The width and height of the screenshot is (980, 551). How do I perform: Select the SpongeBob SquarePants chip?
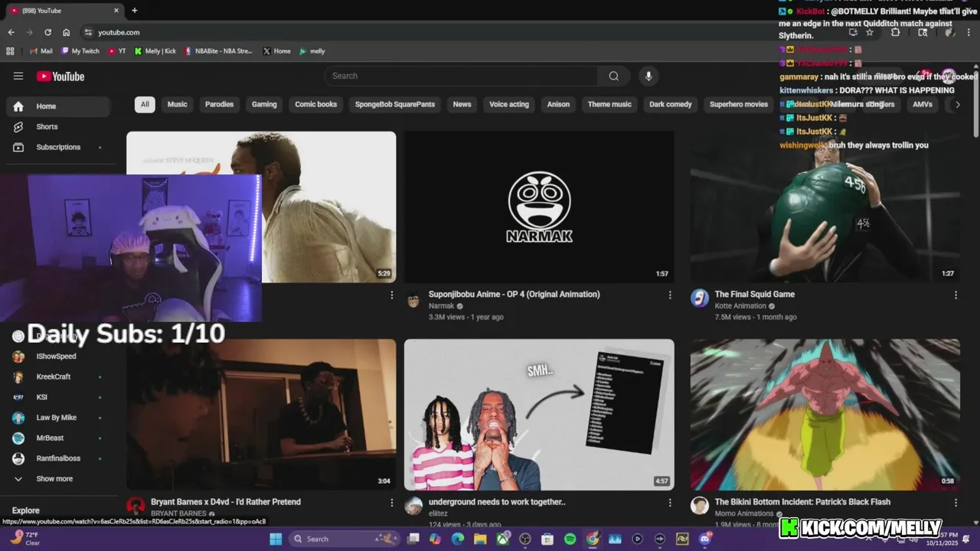(x=395, y=104)
